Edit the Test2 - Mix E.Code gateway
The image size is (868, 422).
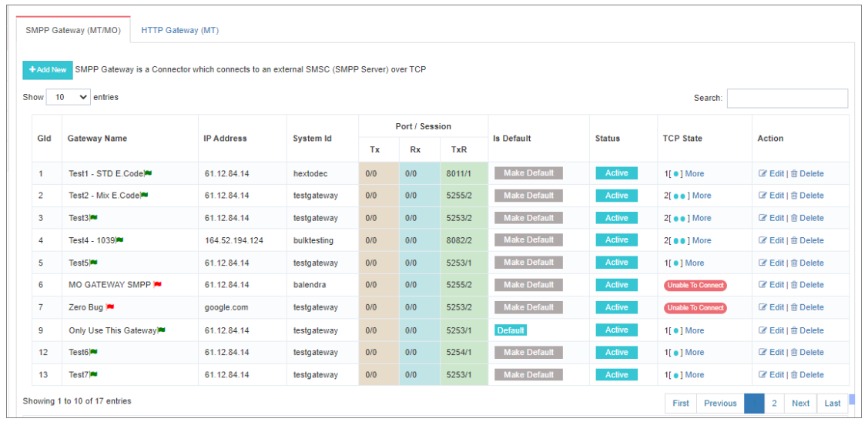pos(771,196)
